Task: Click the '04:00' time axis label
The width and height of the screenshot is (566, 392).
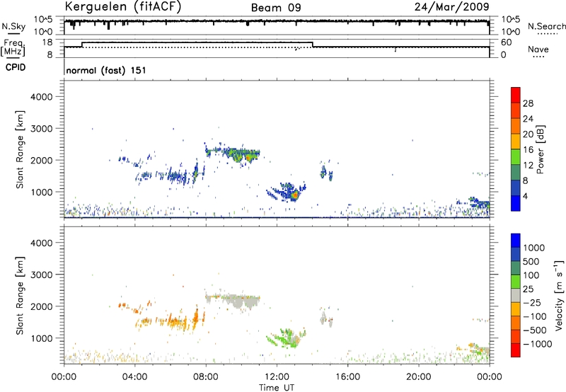Action: click(x=134, y=377)
